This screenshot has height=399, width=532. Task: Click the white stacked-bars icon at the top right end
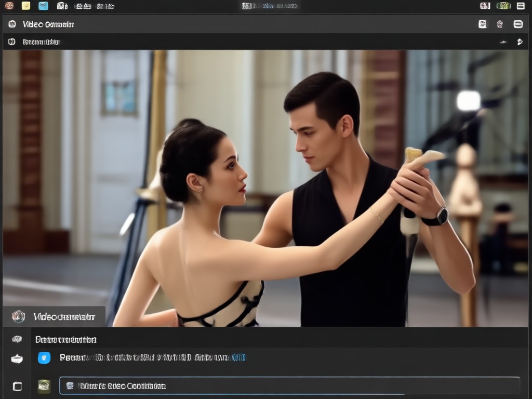[521, 6]
